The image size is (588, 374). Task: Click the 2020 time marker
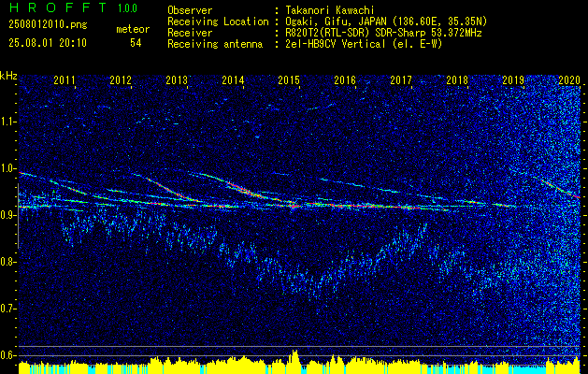[x=569, y=79]
